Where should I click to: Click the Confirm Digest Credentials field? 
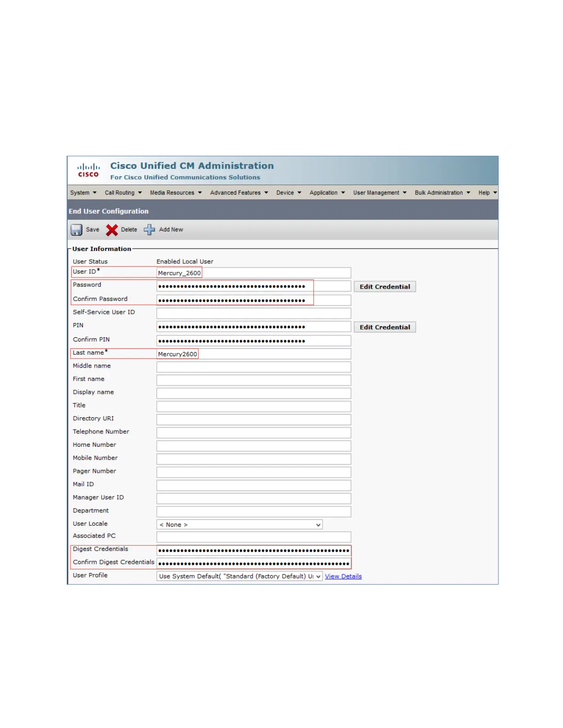click(x=254, y=564)
